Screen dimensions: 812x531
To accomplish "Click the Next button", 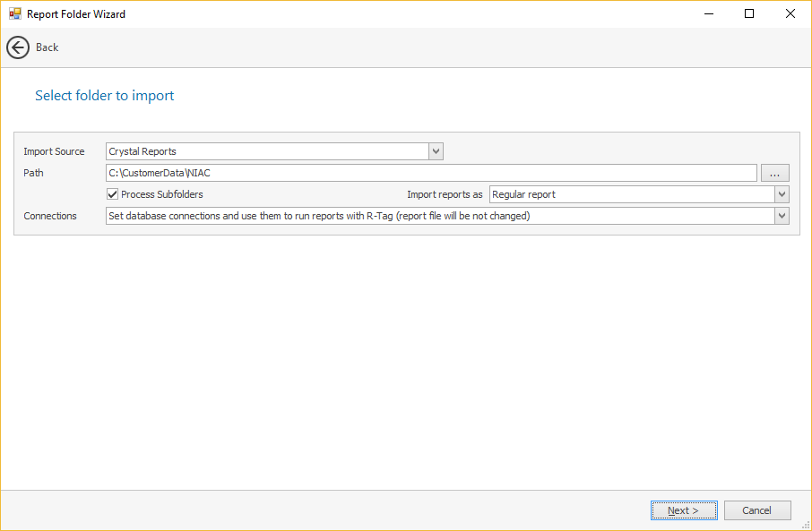I will point(684,510).
